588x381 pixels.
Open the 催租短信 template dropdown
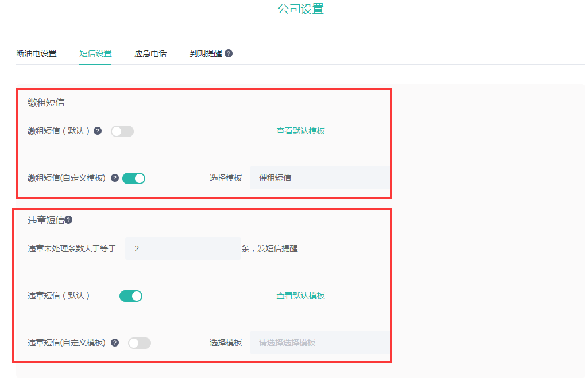tap(319, 178)
